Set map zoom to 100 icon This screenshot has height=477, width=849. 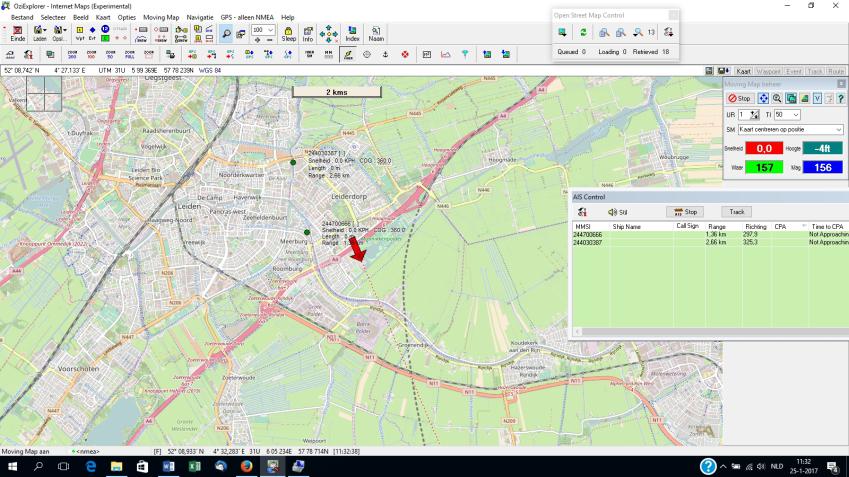pyautogui.click(x=91, y=54)
